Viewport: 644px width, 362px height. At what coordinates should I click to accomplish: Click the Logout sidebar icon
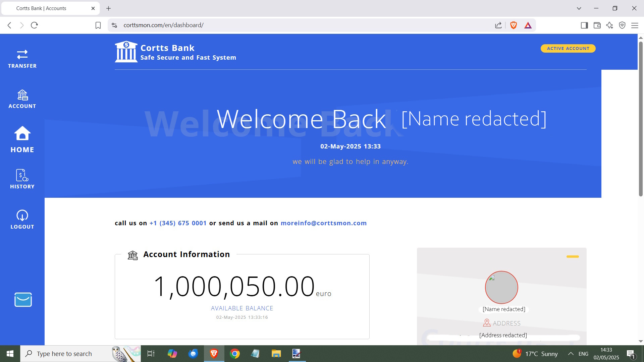coord(22,220)
